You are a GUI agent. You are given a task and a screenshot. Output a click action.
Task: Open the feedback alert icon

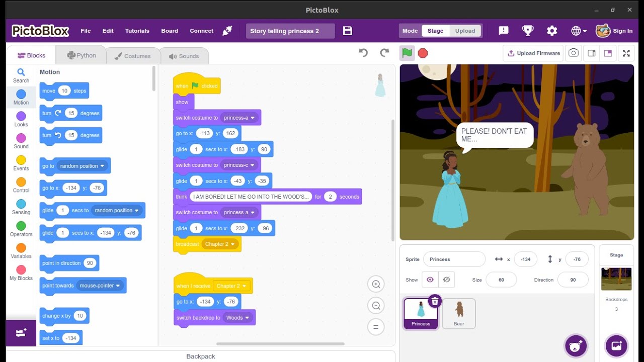pos(504,31)
